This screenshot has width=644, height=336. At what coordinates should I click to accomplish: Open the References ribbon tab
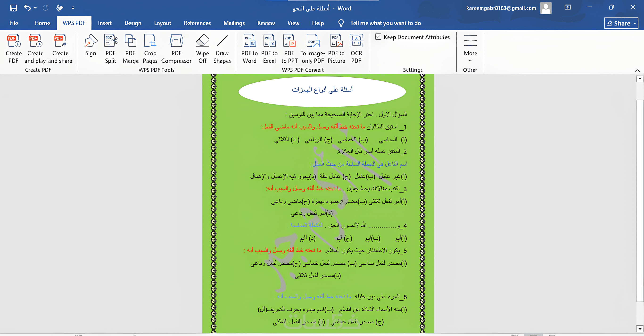(x=197, y=23)
